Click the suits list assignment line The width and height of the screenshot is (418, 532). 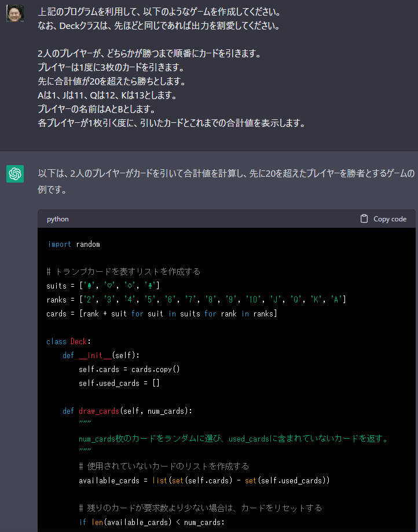pyautogui.click(x=103, y=286)
